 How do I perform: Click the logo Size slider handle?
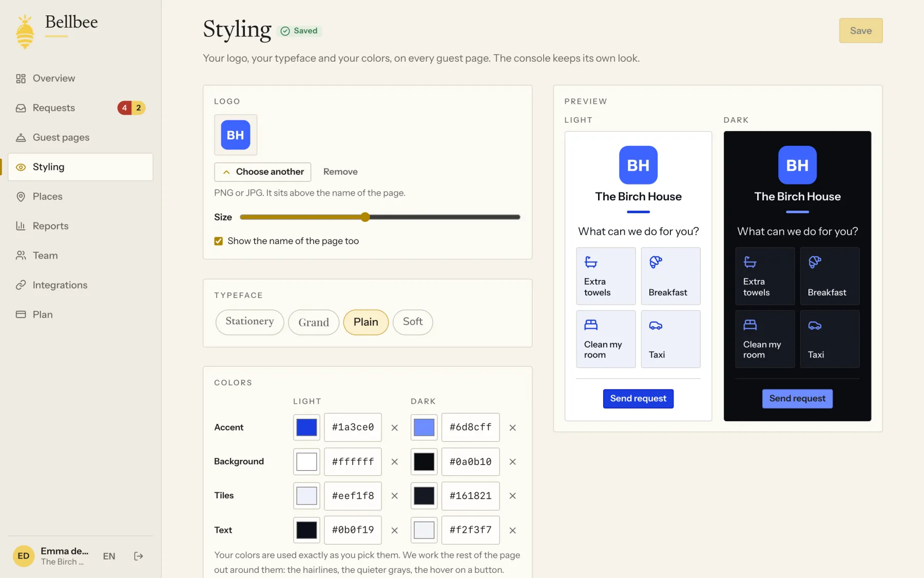[365, 217]
